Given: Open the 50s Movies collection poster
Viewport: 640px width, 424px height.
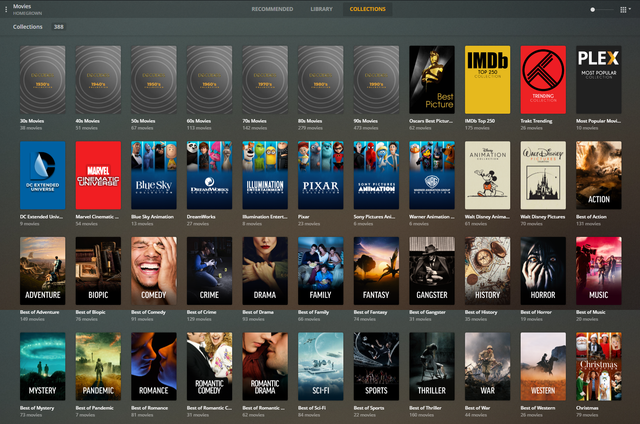Looking at the screenshot, I should pyautogui.click(x=154, y=80).
